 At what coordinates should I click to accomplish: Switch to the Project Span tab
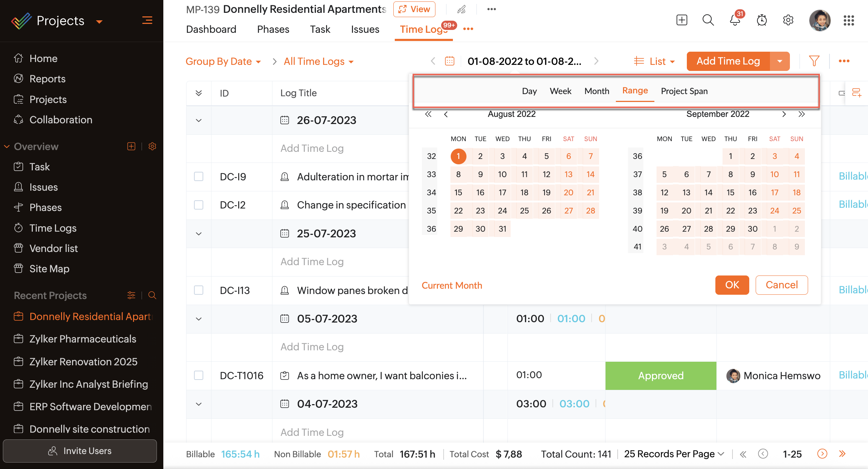click(x=684, y=91)
